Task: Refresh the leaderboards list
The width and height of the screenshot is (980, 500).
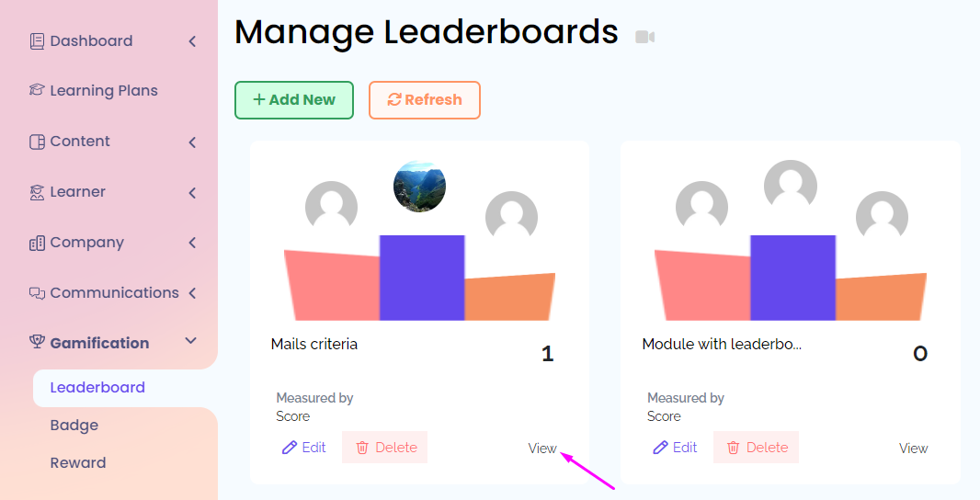Action: 424,100
